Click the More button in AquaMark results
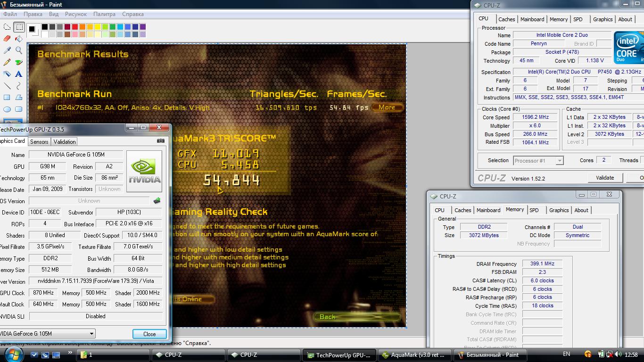Viewport: 644px width, 362px height. [387, 107]
